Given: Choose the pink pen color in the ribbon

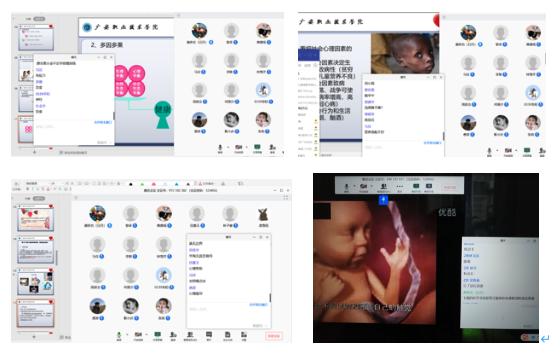Looking at the screenshot, I should pyautogui.click(x=153, y=184).
